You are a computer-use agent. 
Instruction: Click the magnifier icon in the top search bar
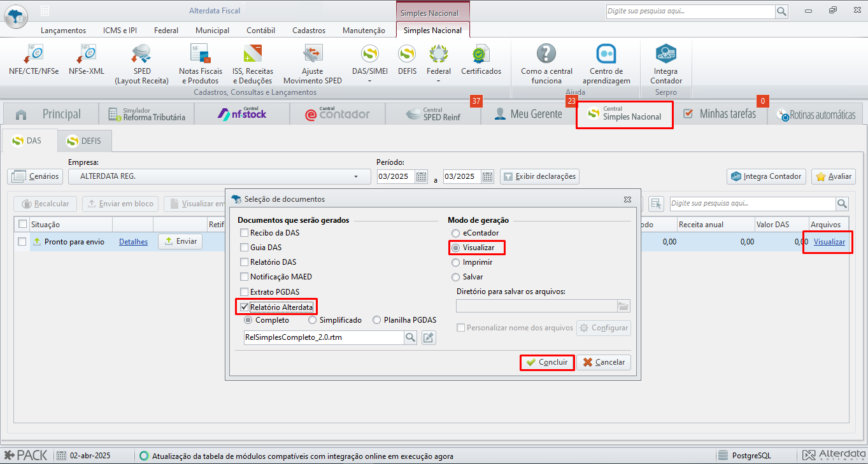pyautogui.click(x=781, y=11)
